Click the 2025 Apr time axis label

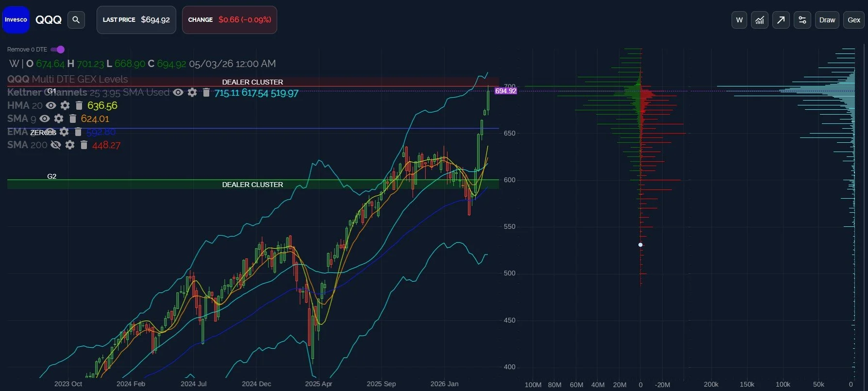(318, 384)
